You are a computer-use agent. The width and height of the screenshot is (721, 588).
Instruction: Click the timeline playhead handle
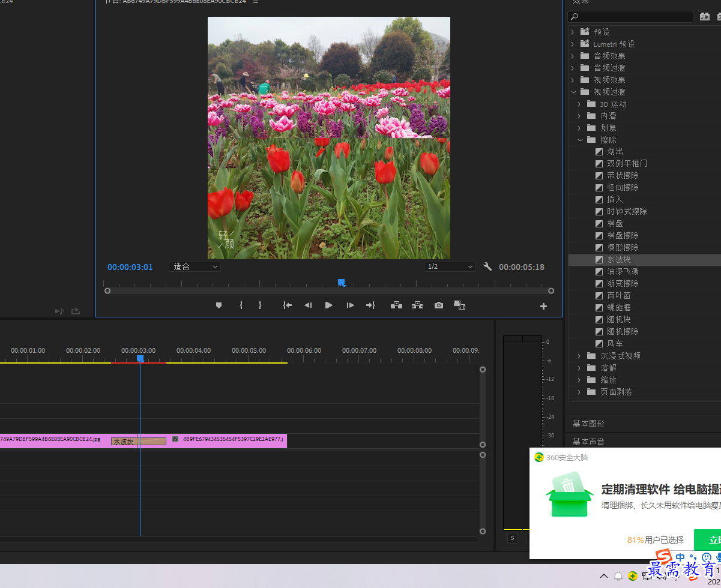coord(140,358)
